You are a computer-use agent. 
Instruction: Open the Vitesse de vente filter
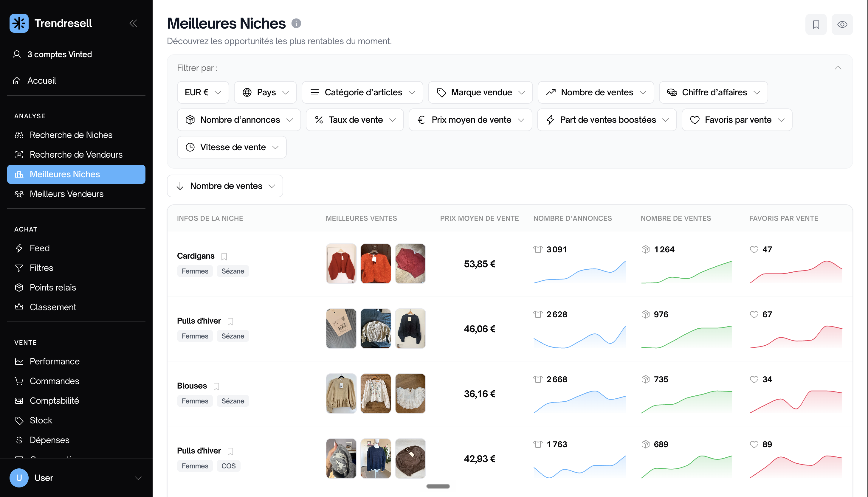click(232, 147)
